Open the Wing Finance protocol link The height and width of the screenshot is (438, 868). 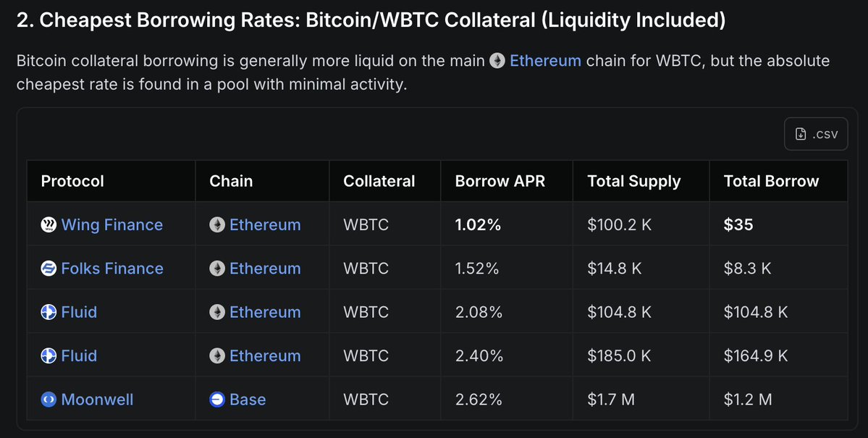[x=112, y=225]
